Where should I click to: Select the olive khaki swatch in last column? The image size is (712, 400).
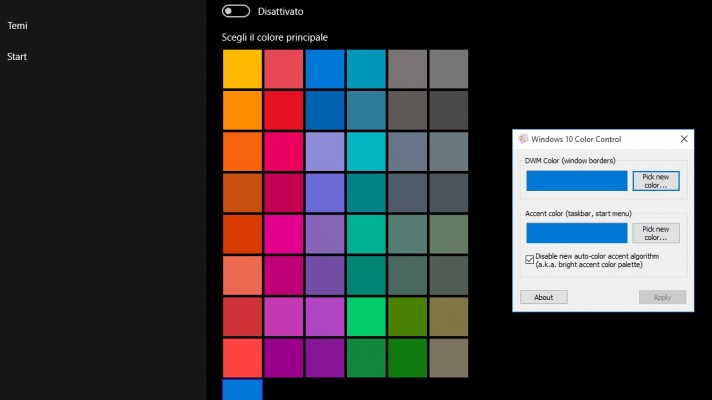pos(448,316)
